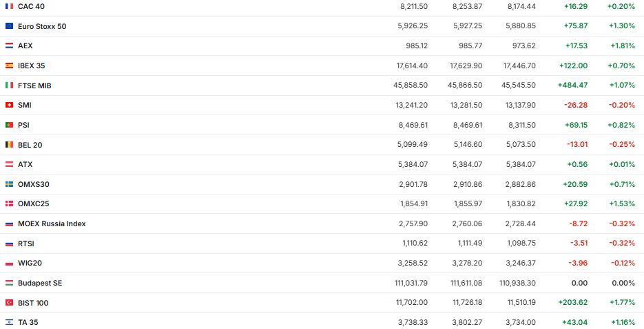The height and width of the screenshot is (329, 644).
Task: Click the ATX index name
Action: pyautogui.click(x=25, y=164)
